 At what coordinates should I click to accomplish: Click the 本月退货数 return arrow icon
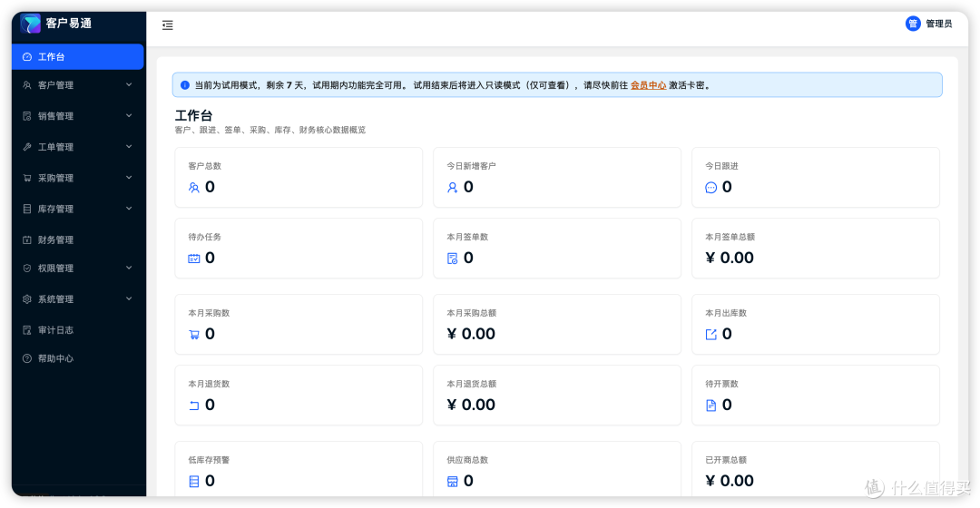[194, 405]
